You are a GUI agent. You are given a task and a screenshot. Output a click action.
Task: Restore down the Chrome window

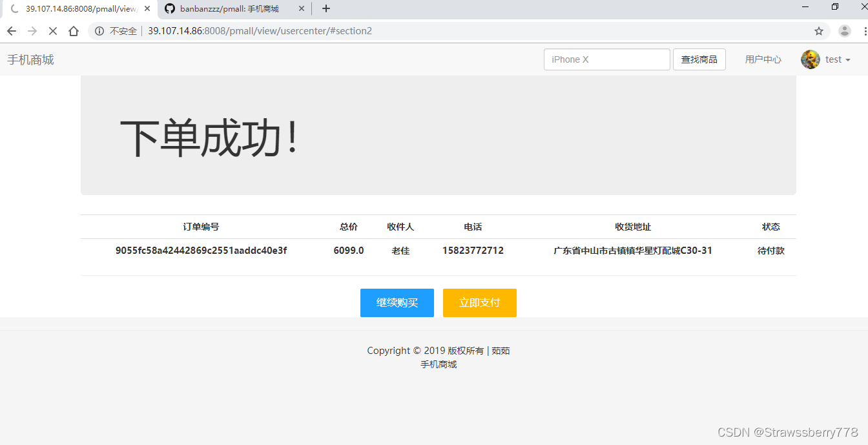835,6
